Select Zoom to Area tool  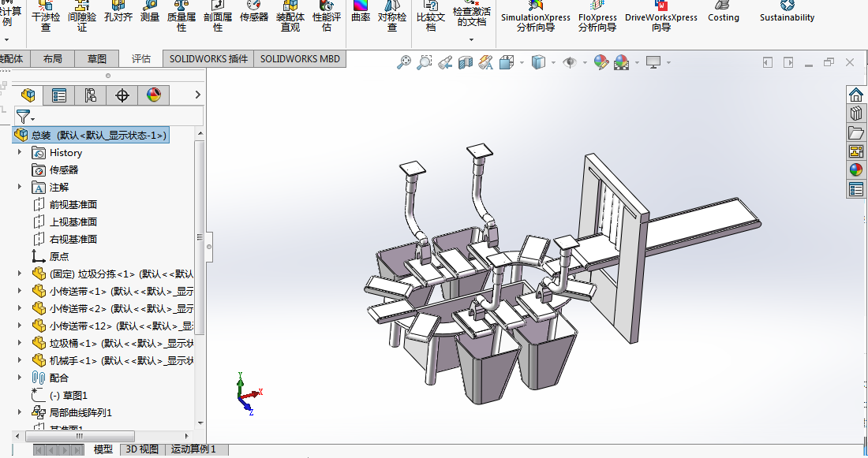click(424, 62)
